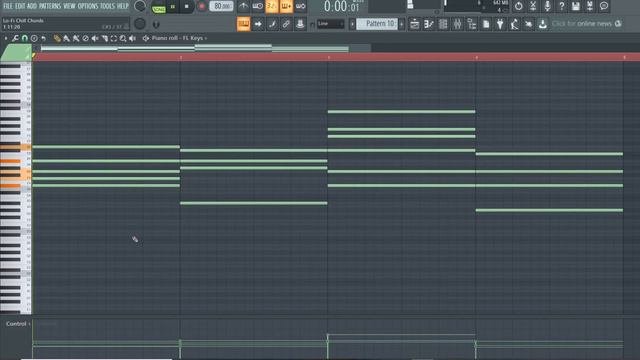This screenshot has height=360, width=640.
Task: Toggle the countdown before recording button
Action: pyautogui.click(x=272, y=6)
